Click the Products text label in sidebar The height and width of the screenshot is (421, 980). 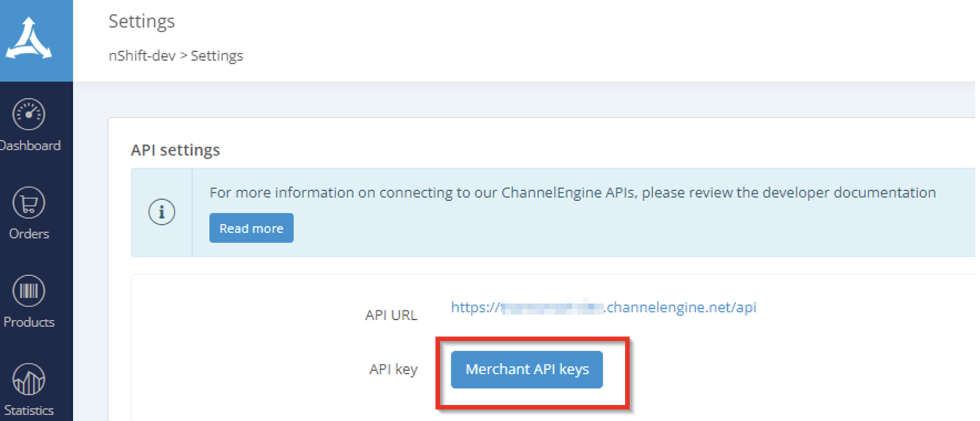tap(29, 322)
